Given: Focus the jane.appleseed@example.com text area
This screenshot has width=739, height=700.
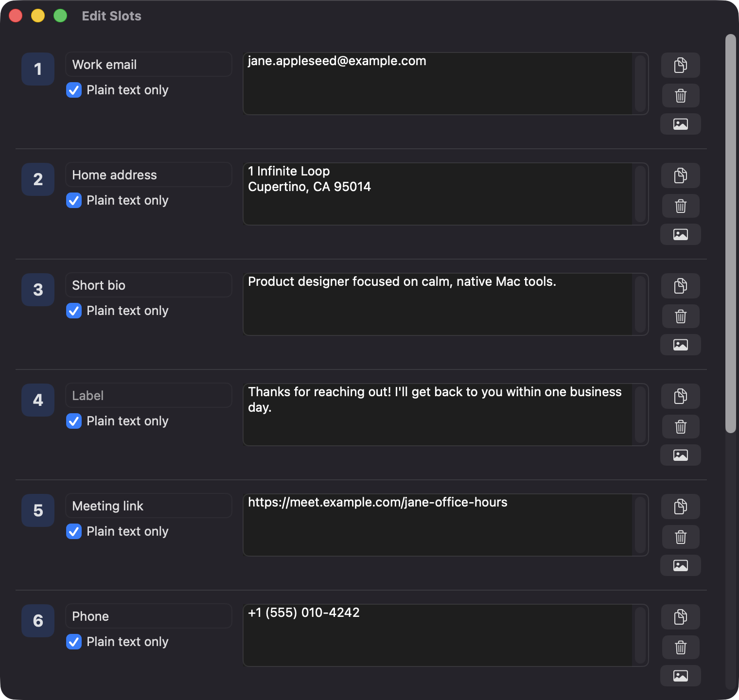Looking at the screenshot, I should click(x=446, y=84).
